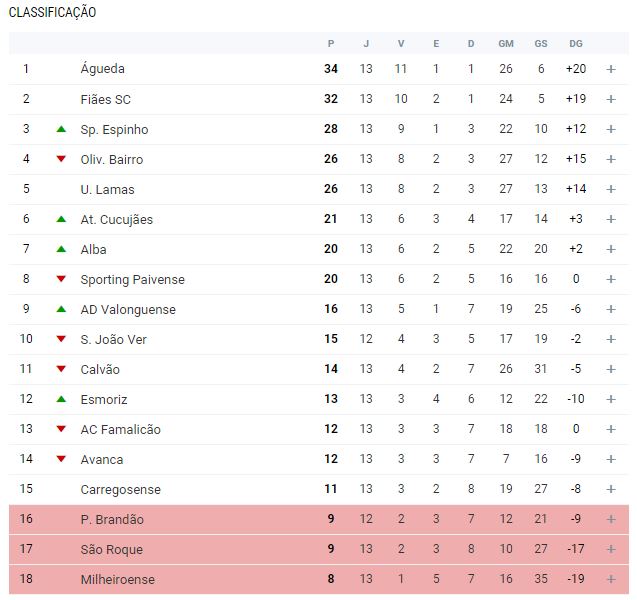Expand details for Sp. Espinho's row

tap(610, 129)
